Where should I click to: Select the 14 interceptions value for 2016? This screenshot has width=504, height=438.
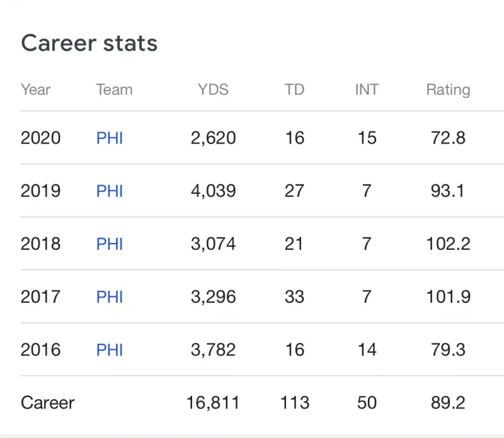click(x=367, y=349)
